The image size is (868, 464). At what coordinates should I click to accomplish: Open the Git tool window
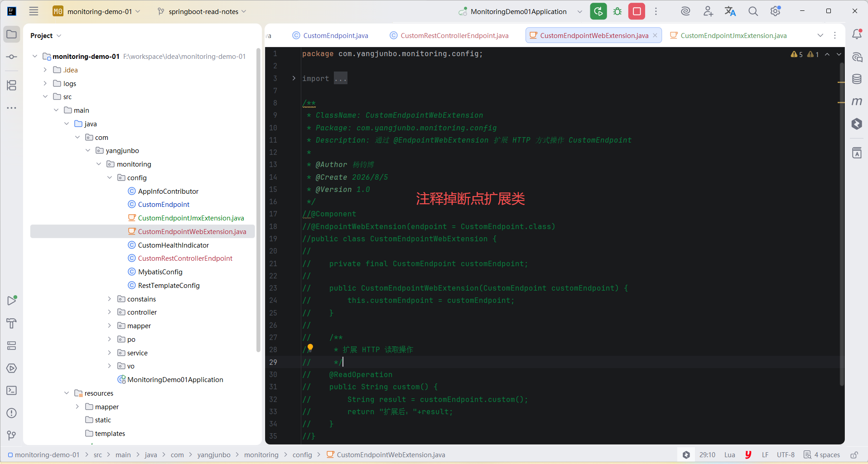[x=12, y=435]
